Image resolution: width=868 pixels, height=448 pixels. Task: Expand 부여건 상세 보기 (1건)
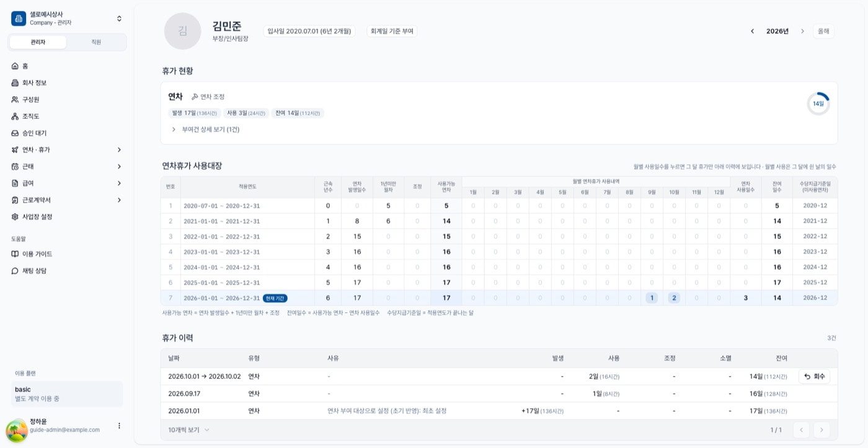[x=206, y=130]
